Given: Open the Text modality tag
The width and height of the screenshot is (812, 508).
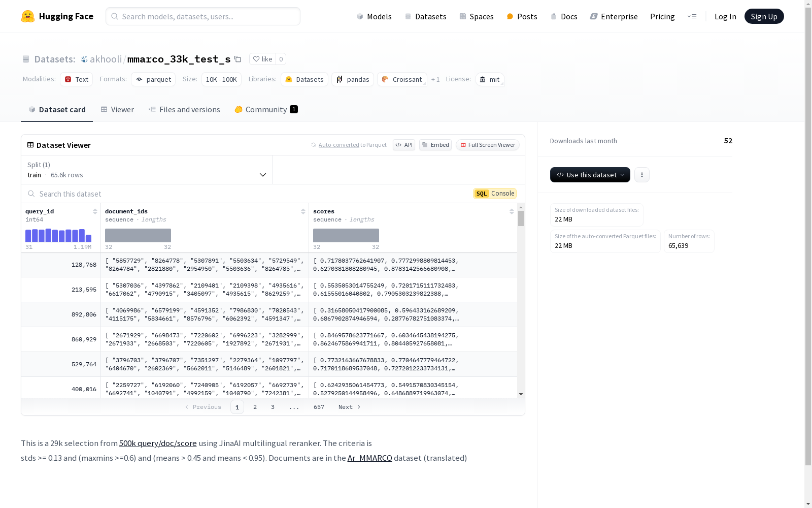Looking at the screenshot, I should (x=76, y=79).
